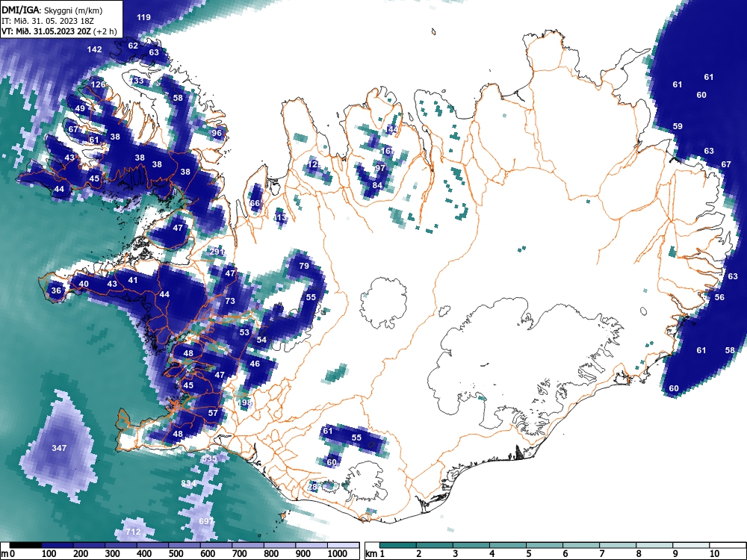Click the visibility value '46'
Image resolution: width=747 pixels, height=560 pixels.
(255, 364)
